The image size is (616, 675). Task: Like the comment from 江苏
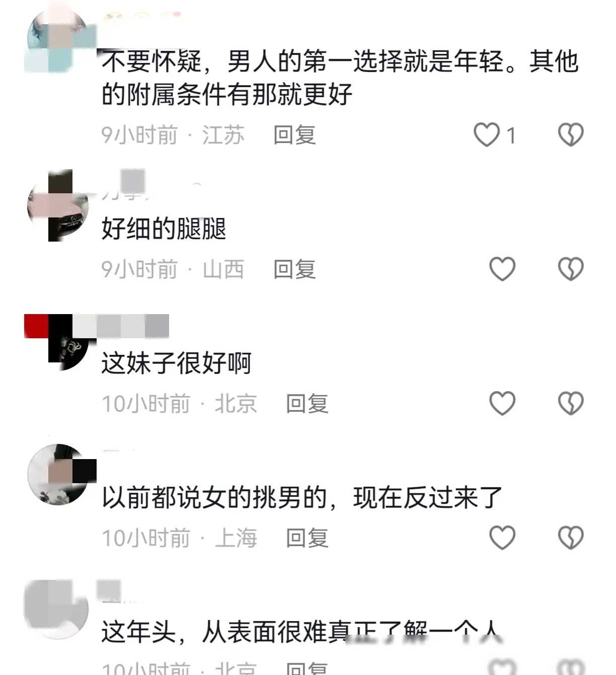coord(487,135)
